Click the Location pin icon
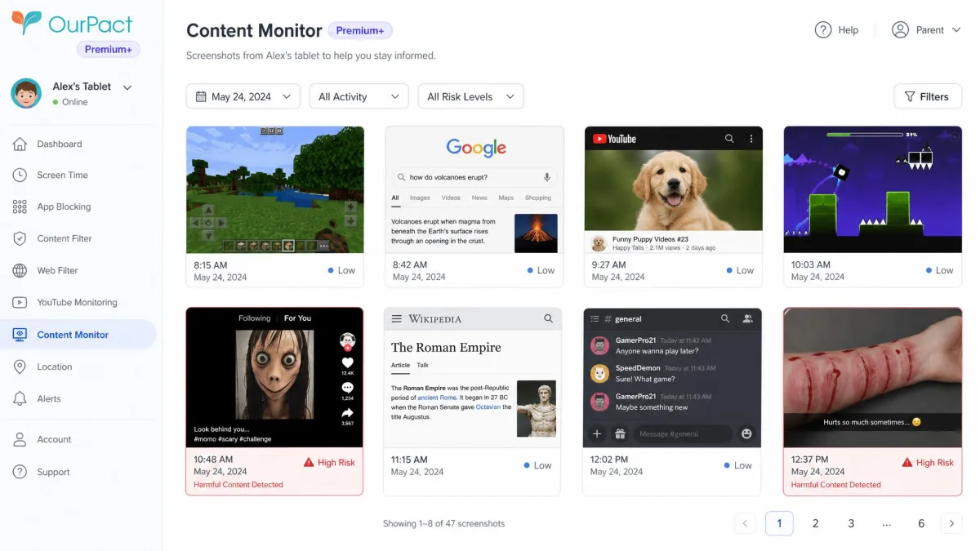Image resolution: width=980 pixels, height=551 pixels. coord(20,367)
